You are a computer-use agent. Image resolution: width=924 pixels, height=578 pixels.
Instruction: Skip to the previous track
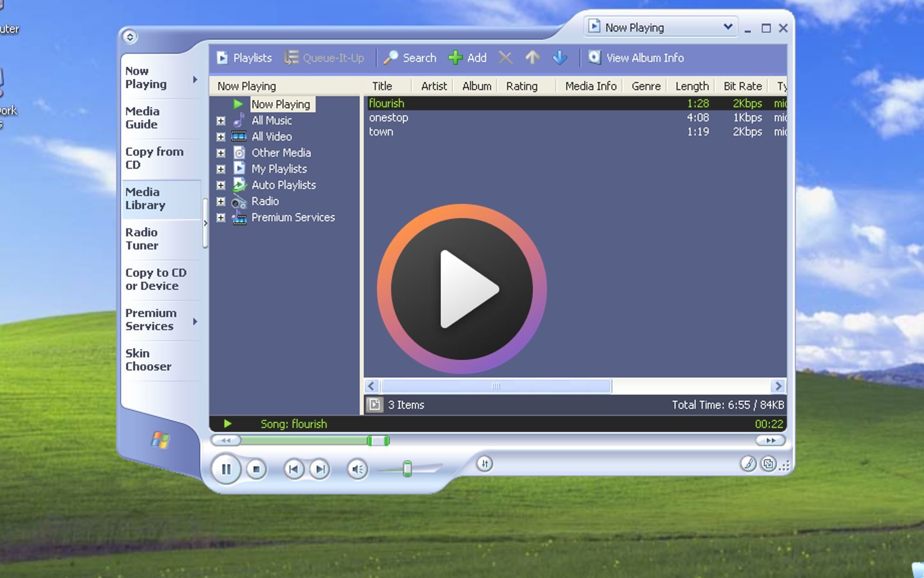pos(294,469)
